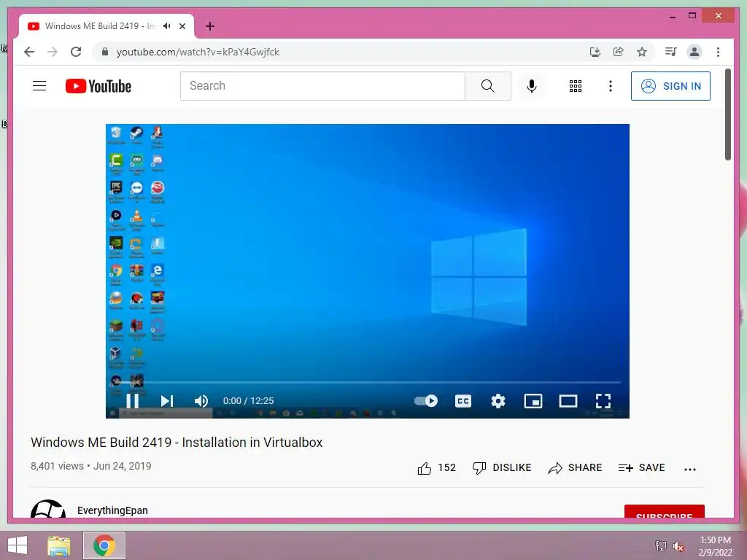Click the SHARE button
This screenshot has height=560, width=747.
(x=575, y=468)
